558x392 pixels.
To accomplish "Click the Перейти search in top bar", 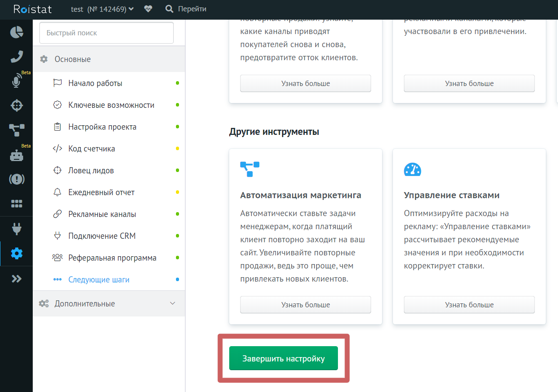I will (x=186, y=9).
